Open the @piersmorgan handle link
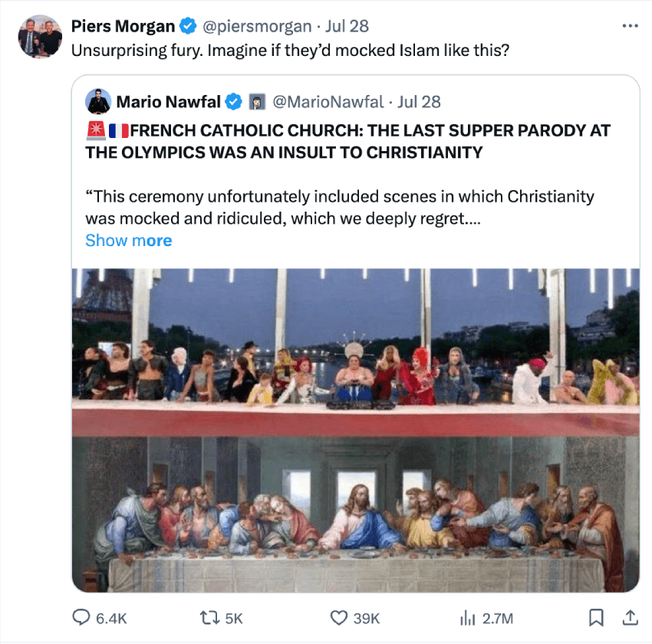This screenshot has height=644, width=652. [256, 26]
